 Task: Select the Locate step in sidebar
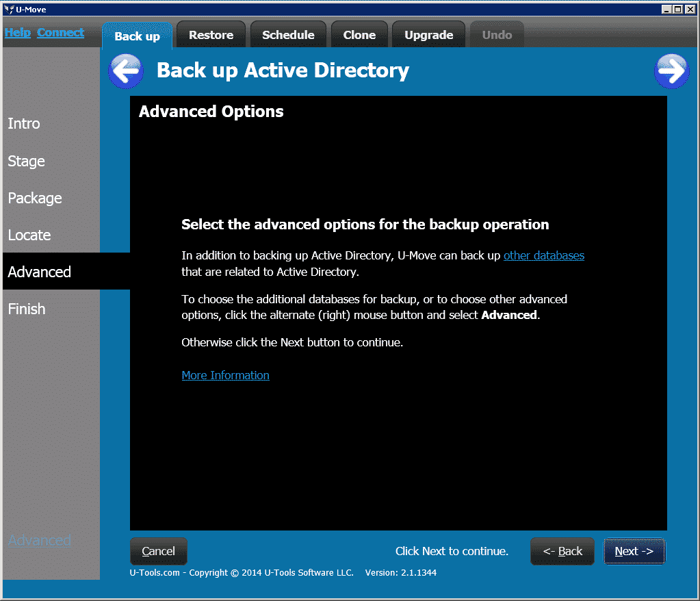[29, 235]
